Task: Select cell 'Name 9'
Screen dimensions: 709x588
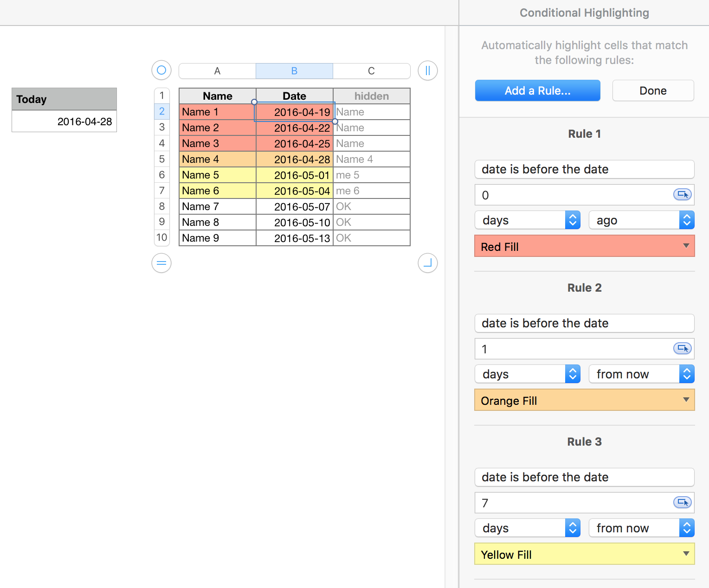Action: [x=218, y=238]
